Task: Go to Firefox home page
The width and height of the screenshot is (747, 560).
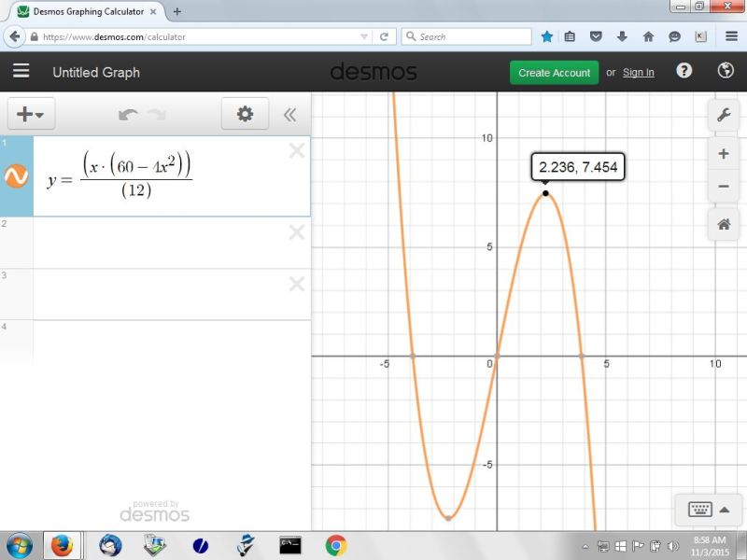Action: click(x=648, y=36)
